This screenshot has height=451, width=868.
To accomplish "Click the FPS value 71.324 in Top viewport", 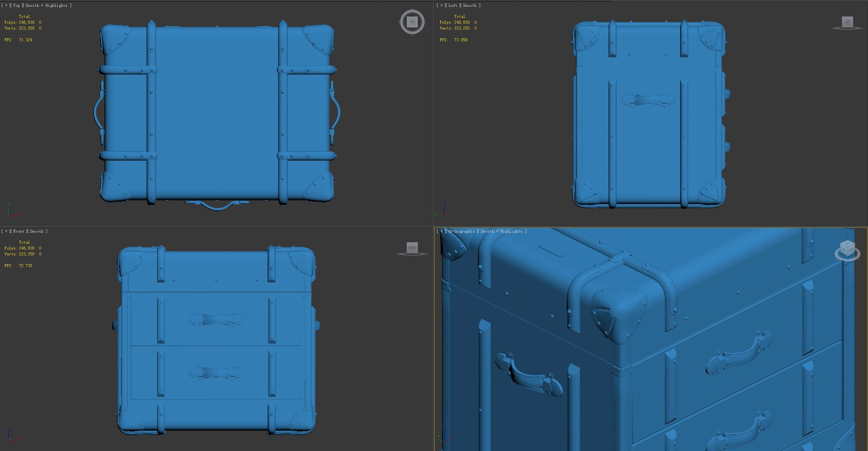I will (25, 40).
